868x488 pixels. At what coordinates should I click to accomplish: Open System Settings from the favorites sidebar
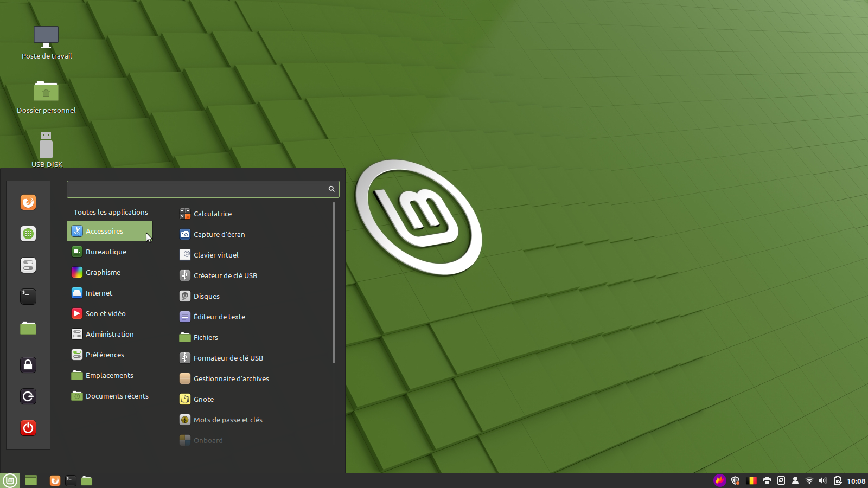(x=28, y=265)
